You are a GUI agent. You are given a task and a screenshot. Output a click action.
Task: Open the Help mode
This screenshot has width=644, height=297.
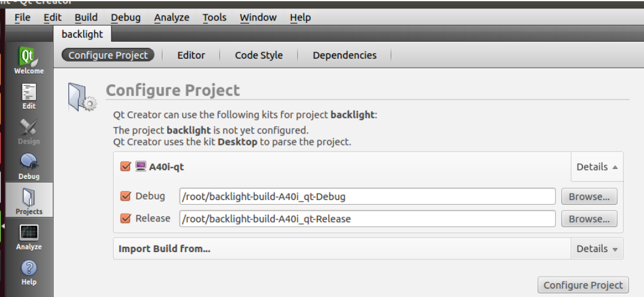[x=29, y=272]
